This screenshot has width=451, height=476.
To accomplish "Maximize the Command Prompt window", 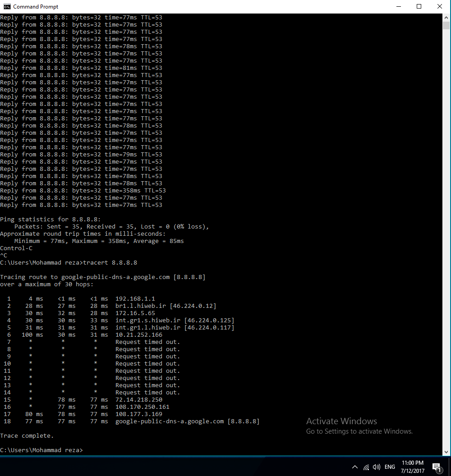I will coord(419,7).
